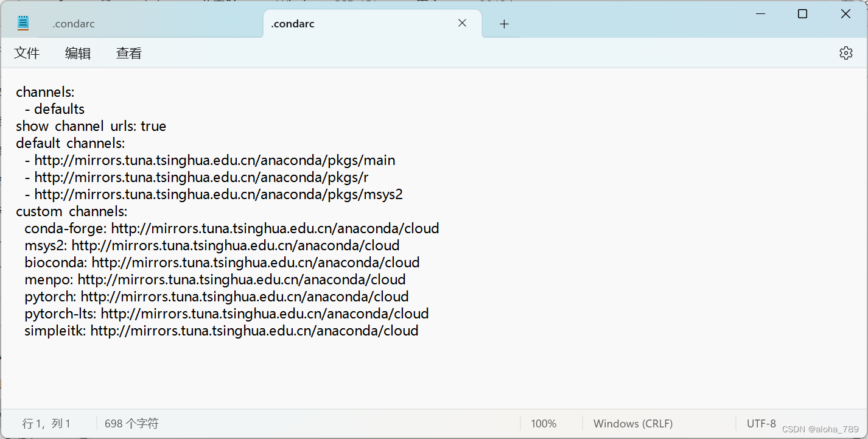This screenshot has width=868, height=439.
Task: Click the 'default_channels:' line
Action: [70, 143]
